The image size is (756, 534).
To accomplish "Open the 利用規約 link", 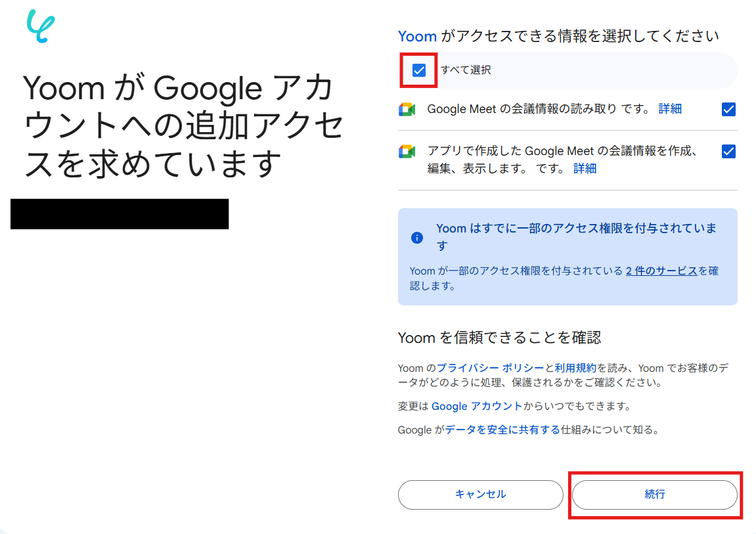I will click(575, 368).
